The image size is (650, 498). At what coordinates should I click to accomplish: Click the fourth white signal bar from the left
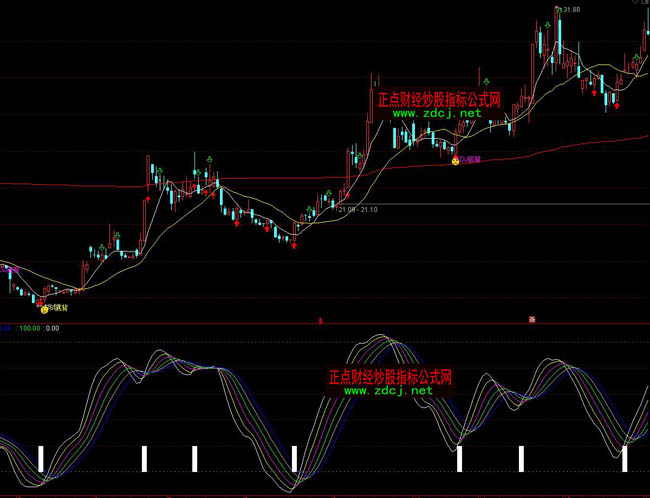(x=295, y=458)
